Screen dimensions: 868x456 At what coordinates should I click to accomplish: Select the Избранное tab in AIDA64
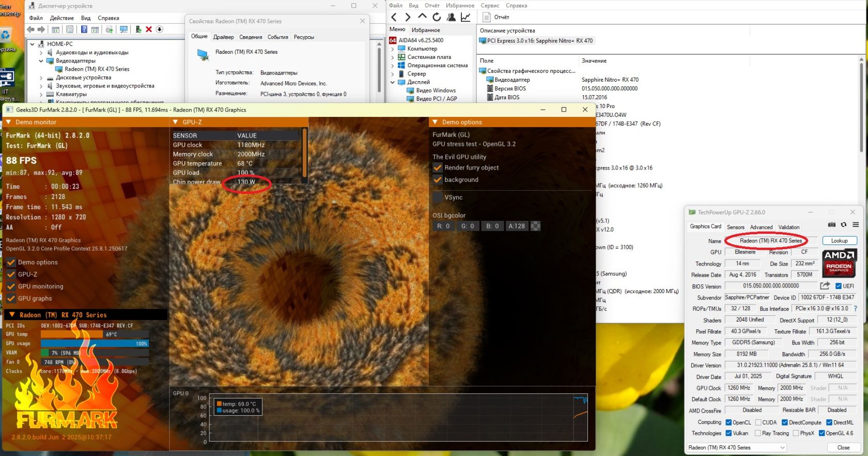point(426,30)
